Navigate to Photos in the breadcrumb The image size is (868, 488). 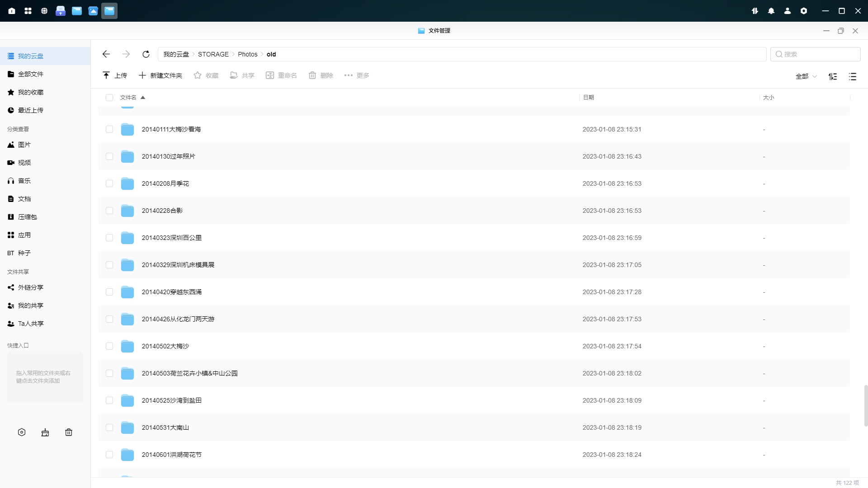coord(247,54)
